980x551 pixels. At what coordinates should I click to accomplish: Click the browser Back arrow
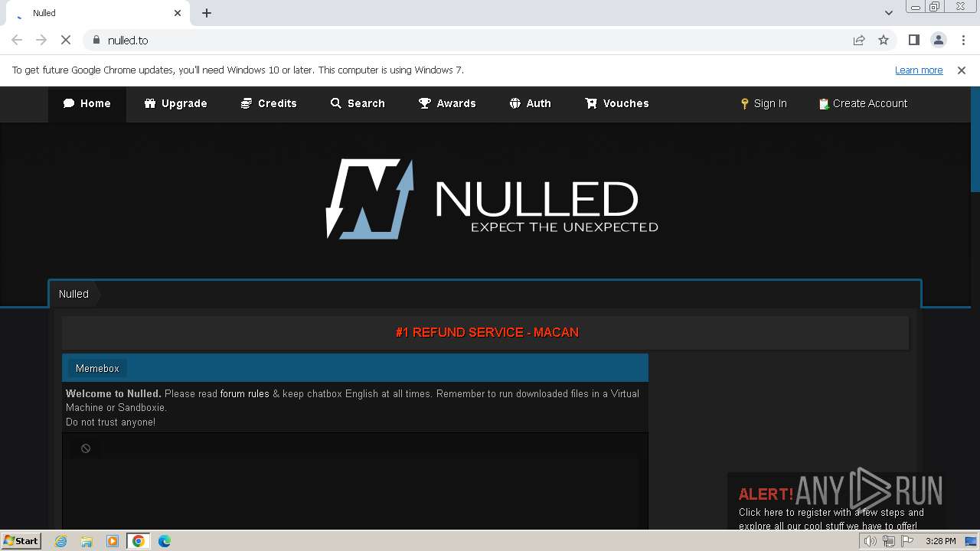pyautogui.click(x=17, y=40)
